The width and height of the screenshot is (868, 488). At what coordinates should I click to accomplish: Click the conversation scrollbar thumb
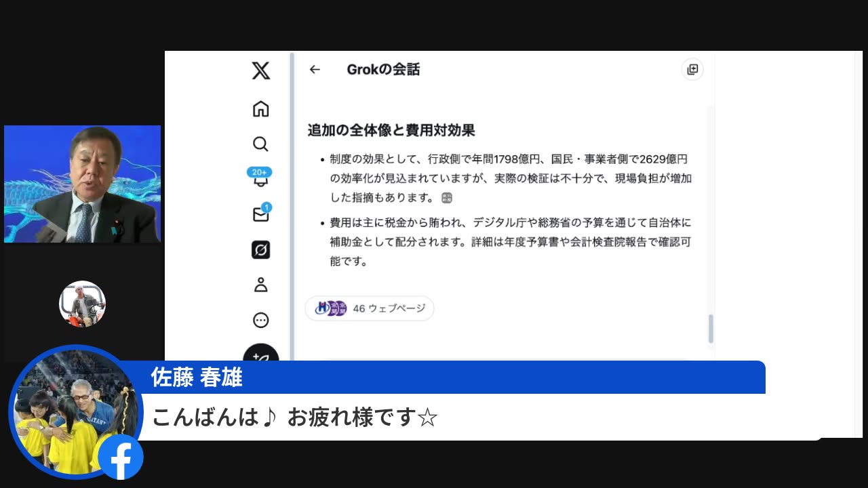(711, 329)
